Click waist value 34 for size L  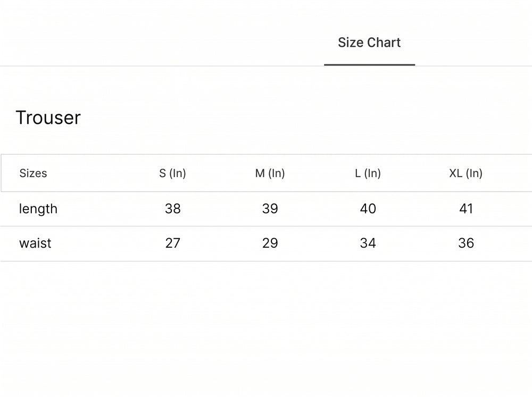368,243
